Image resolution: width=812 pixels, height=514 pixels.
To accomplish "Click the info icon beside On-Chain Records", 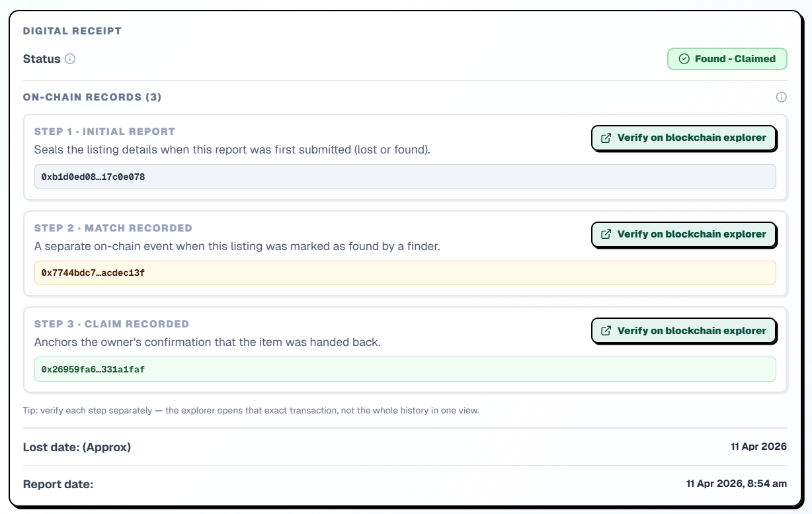I will (781, 97).
